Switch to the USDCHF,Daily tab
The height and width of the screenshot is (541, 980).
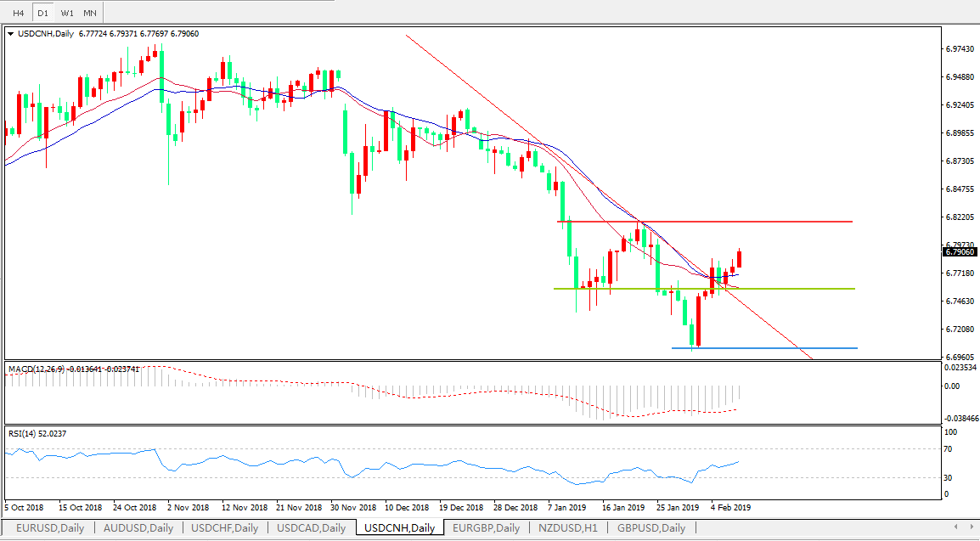pos(224,528)
